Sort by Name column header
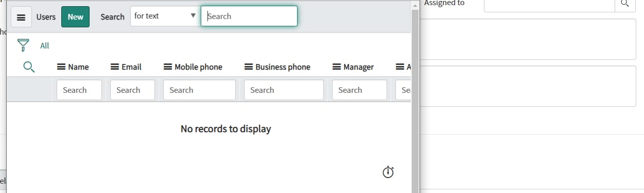The height and width of the screenshot is (193, 644). tap(78, 67)
